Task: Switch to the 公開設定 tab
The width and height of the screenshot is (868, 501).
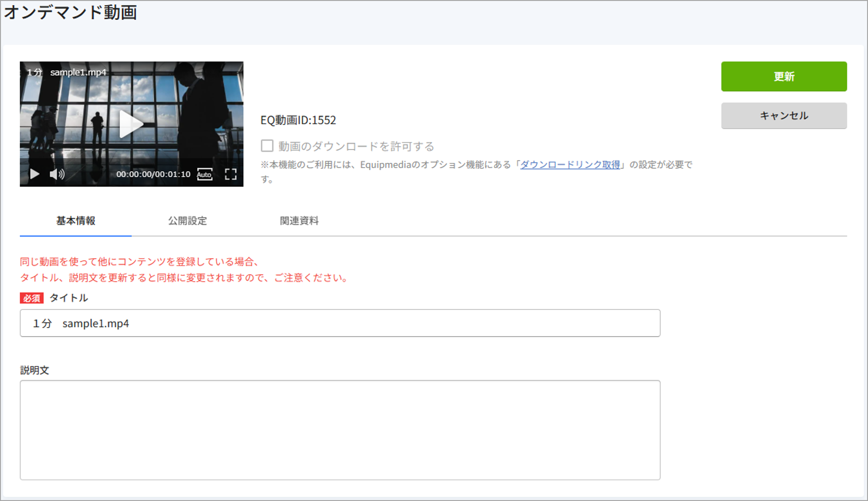Action: pyautogui.click(x=187, y=221)
